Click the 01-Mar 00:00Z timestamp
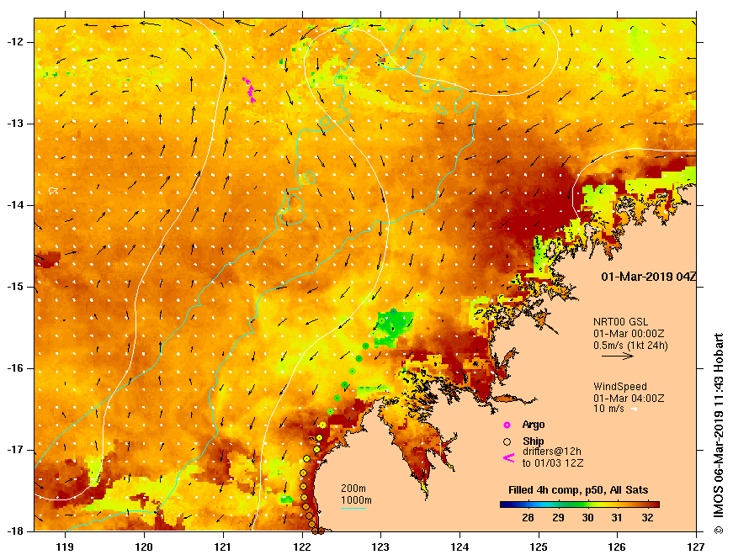 pos(629,334)
